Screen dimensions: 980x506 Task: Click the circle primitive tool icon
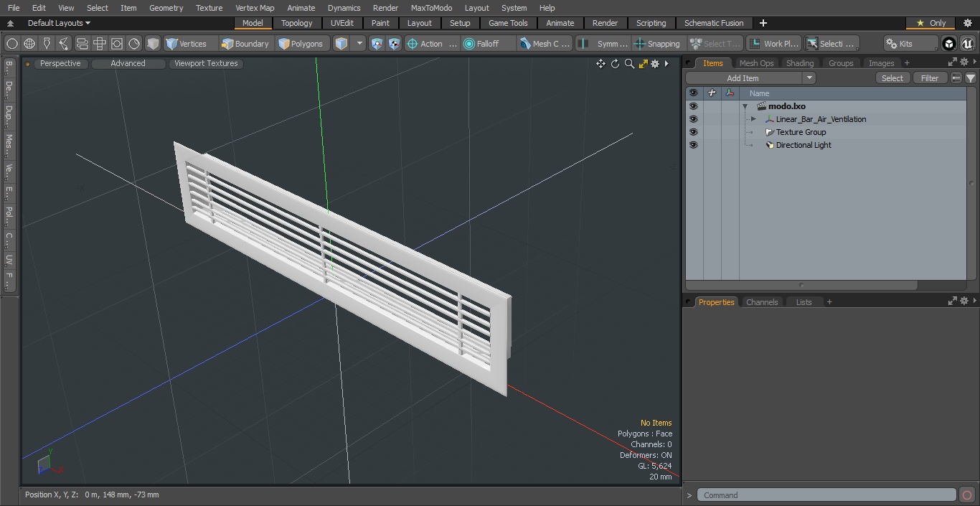pos(12,44)
